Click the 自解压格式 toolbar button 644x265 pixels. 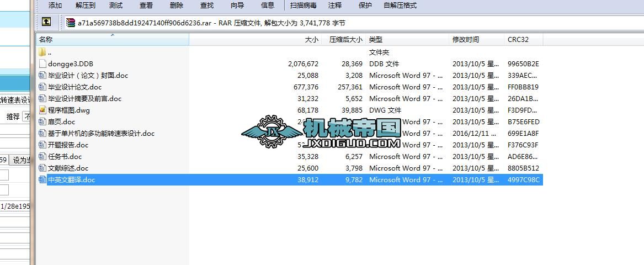coord(400,6)
